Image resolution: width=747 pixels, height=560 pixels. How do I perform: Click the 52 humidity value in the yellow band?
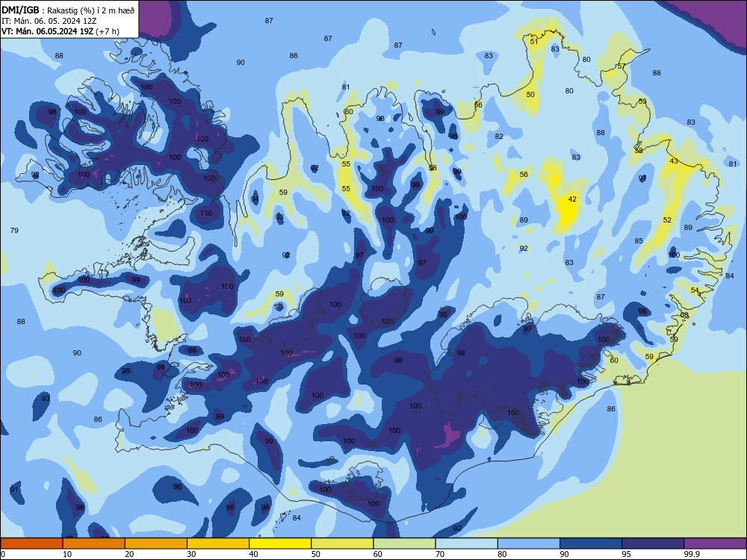pos(667,220)
